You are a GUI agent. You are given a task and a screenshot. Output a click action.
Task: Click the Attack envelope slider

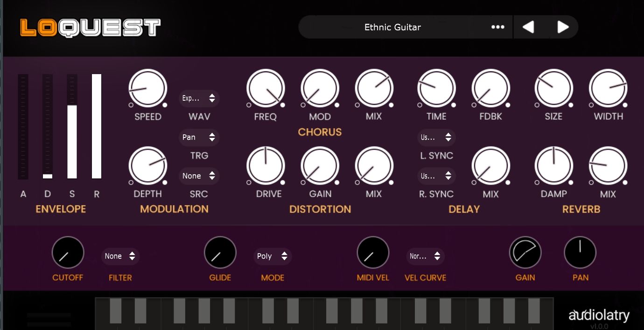(x=23, y=126)
